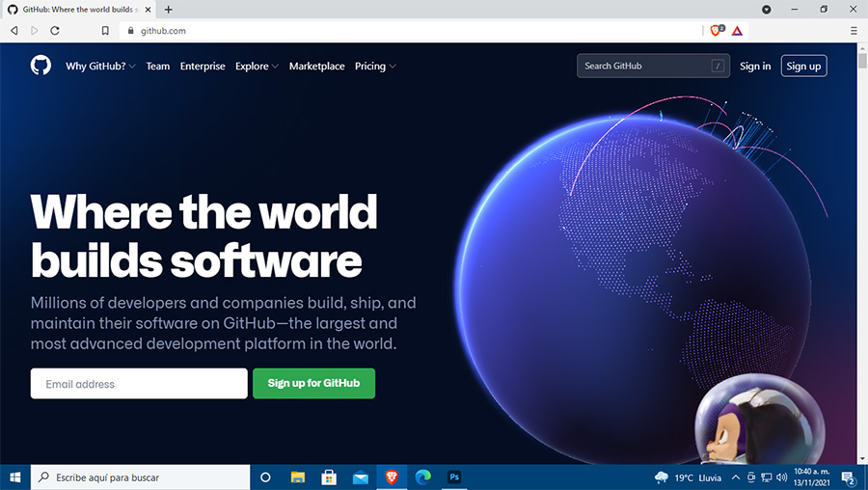
Task: Click the Sign in link
Action: pyautogui.click(x=755, y=66)
